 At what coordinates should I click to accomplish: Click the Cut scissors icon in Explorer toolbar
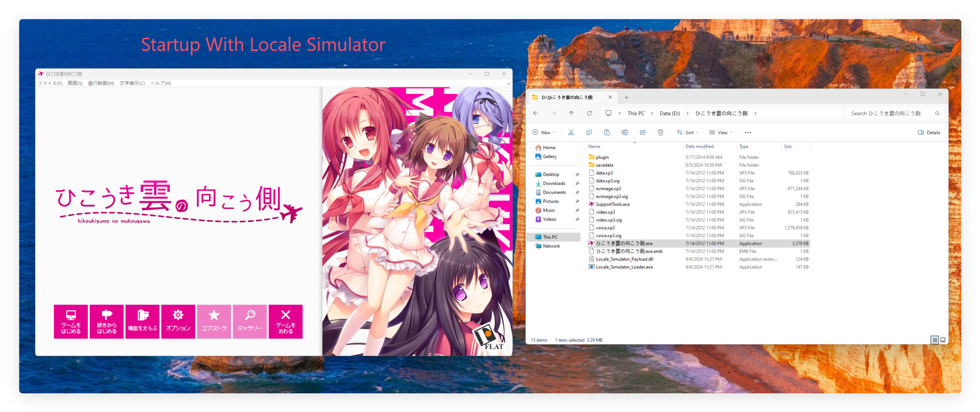tap(571, 132)
